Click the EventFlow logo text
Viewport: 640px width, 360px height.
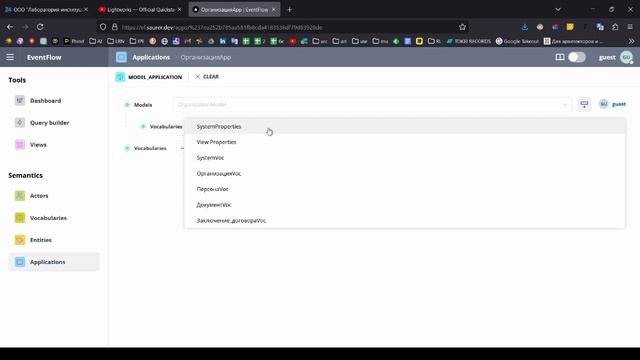[44, 58]
